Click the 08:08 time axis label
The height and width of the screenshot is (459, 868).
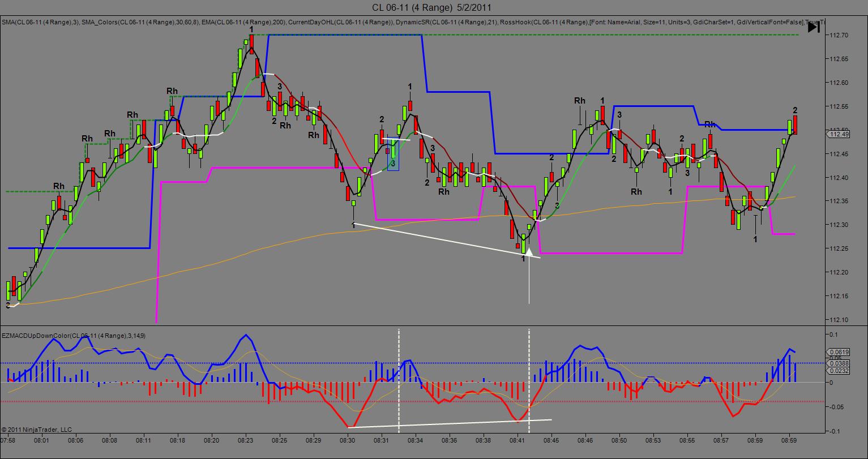110,440
